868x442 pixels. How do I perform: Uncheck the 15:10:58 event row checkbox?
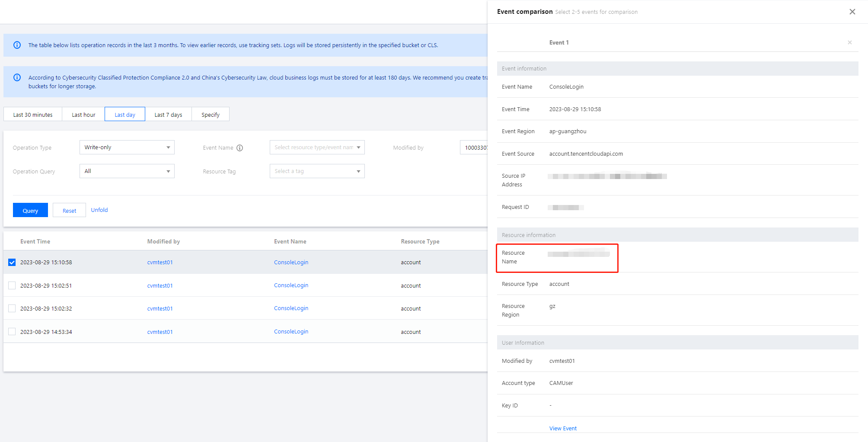tap(12, 263)
